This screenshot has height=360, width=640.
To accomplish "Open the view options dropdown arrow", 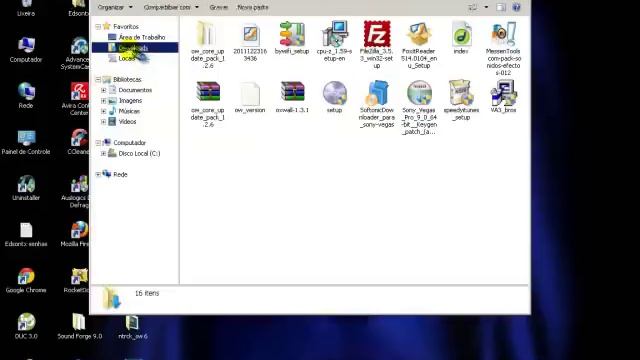I will (x=486, y=7).
